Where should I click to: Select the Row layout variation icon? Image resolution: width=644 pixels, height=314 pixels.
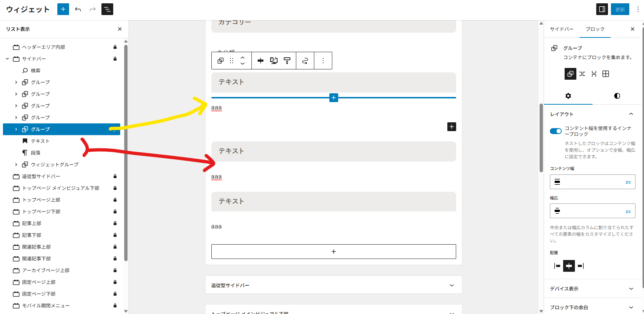tap(582, 74)
